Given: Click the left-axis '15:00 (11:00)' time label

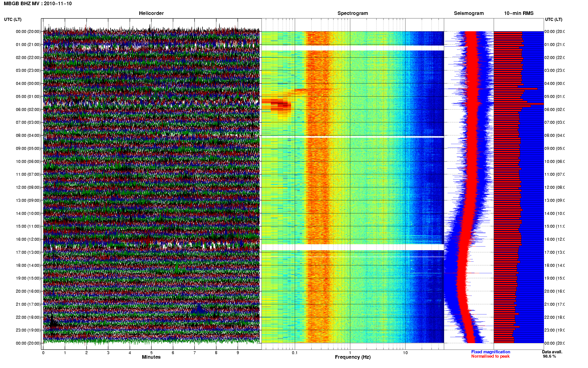Looking at the screenshot, I should (x=28, y=226).
